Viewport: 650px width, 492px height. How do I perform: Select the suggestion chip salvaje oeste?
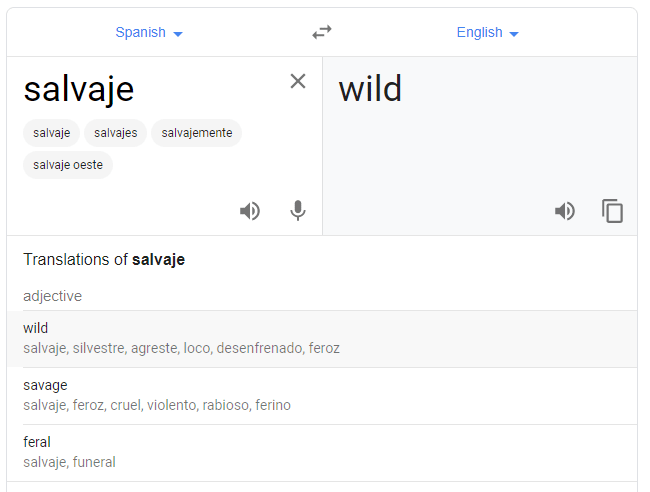click(68, 165)
